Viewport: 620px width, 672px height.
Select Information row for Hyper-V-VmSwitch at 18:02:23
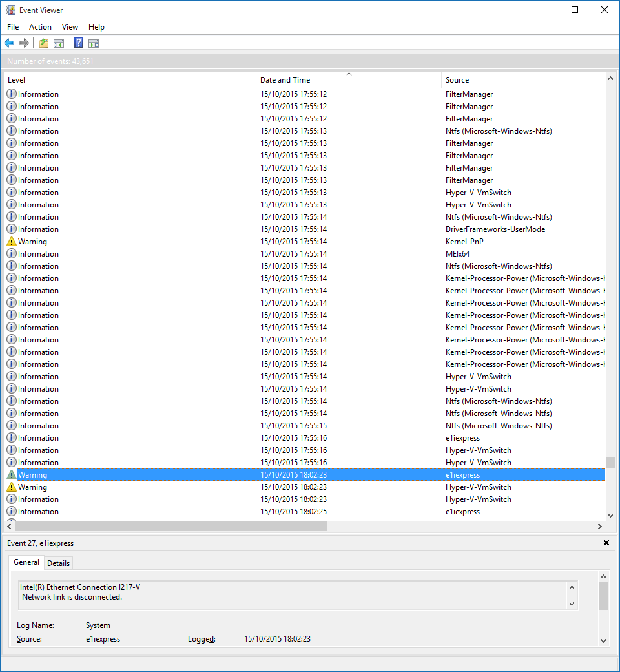point(305,499)
